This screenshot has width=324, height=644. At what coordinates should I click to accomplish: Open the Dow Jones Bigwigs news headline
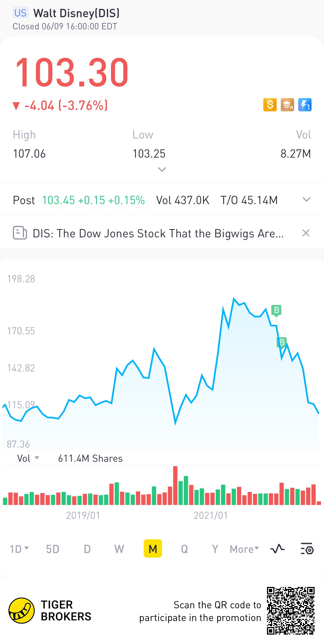coord(158,234)
